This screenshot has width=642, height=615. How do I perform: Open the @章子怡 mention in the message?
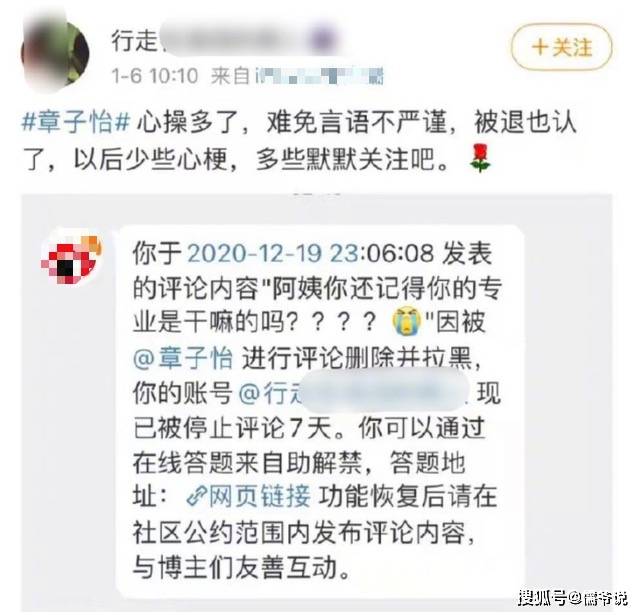point(183,358)
